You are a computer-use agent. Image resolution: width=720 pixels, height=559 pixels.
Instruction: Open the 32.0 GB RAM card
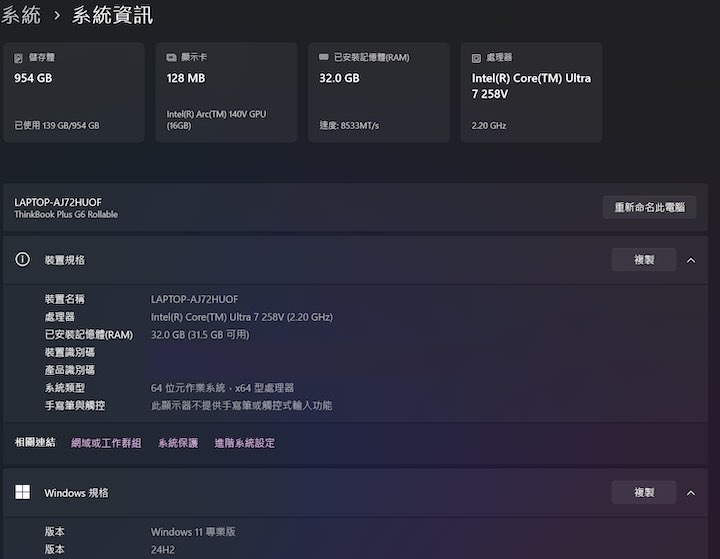click(379, 92)
